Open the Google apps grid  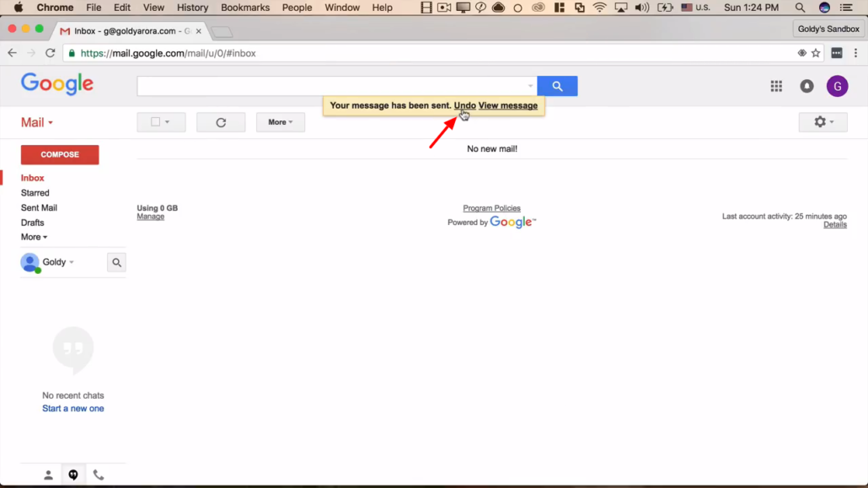coord(776,86)
